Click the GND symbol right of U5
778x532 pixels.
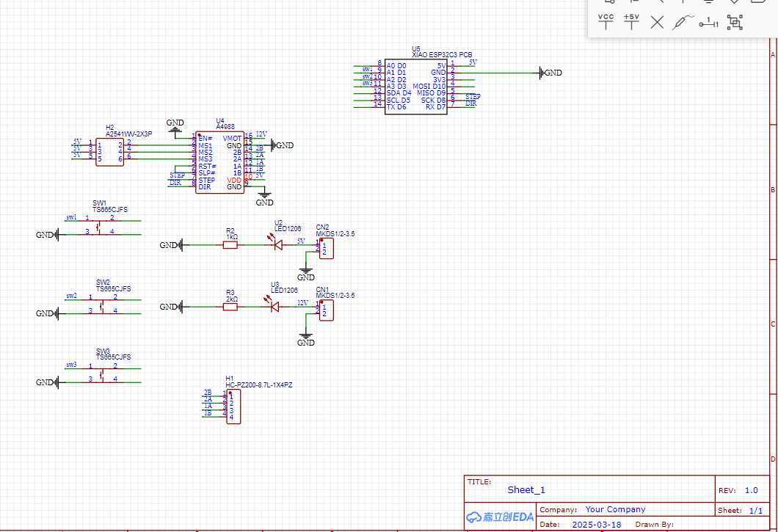550,73
